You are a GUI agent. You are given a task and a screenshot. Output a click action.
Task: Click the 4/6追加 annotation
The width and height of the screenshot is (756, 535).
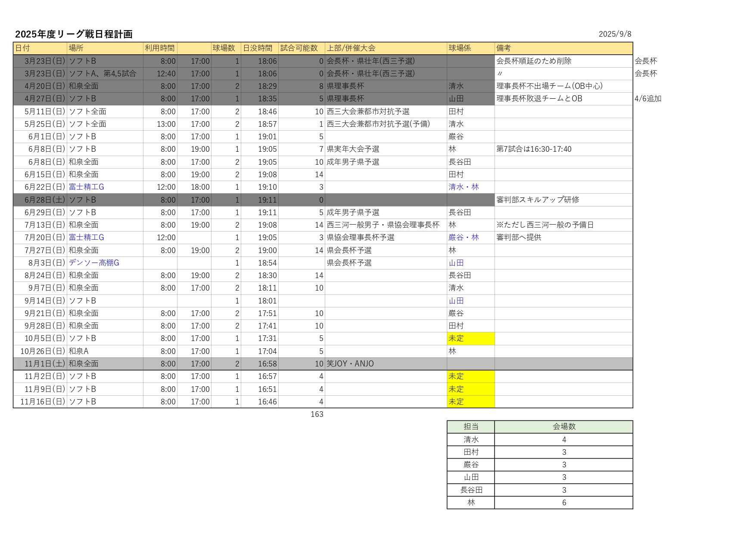pos(648,99)
